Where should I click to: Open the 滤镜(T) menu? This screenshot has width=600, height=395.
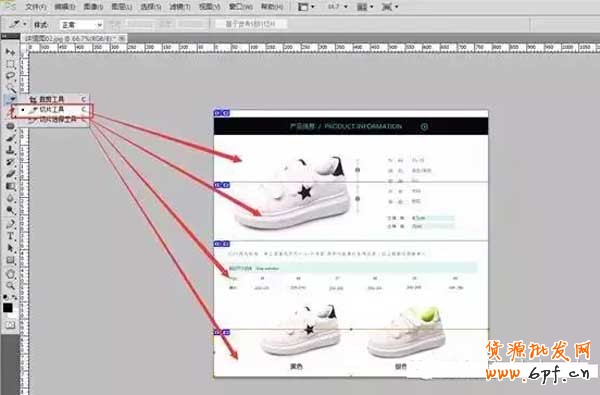pyautogui.click(x=180, y=7)
